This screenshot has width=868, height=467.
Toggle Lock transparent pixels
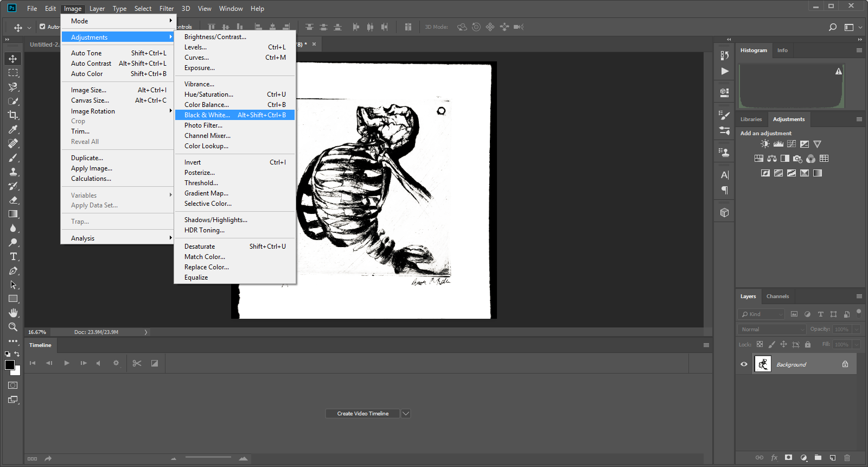(759, 344)
